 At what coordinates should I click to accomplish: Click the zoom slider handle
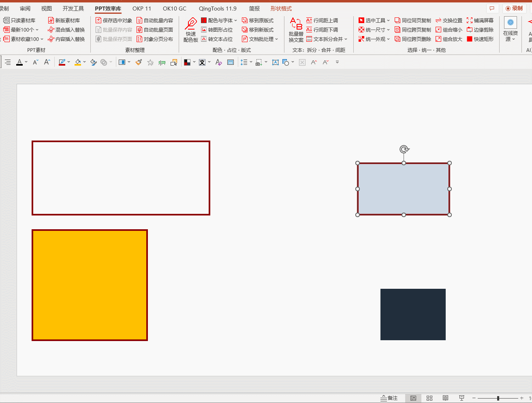coord(498,399)
